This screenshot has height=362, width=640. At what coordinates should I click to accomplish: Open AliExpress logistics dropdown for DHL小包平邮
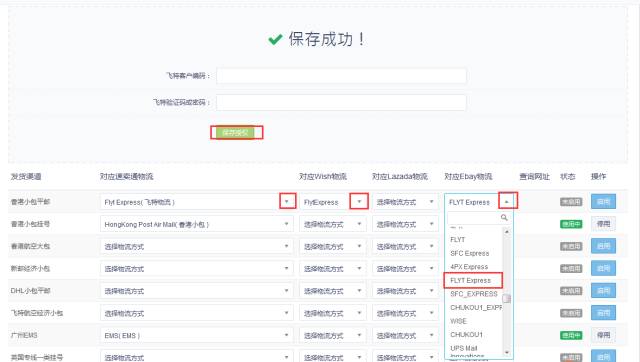point(196,291)
